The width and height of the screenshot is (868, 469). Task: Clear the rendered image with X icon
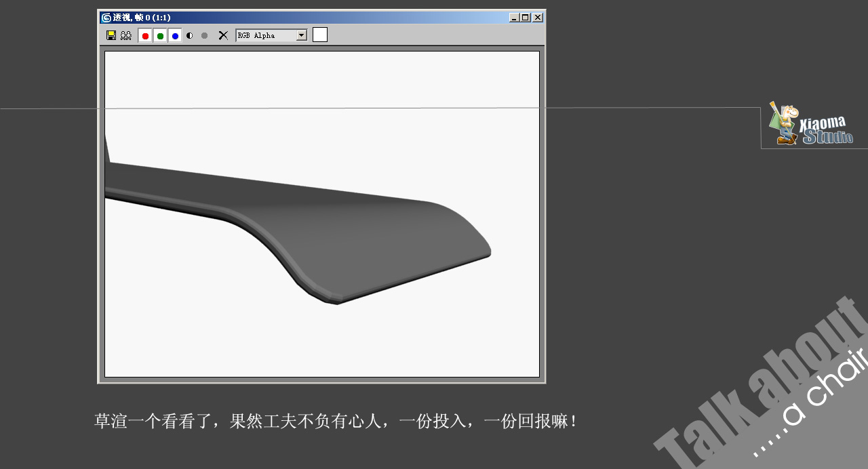click(223, 35)
